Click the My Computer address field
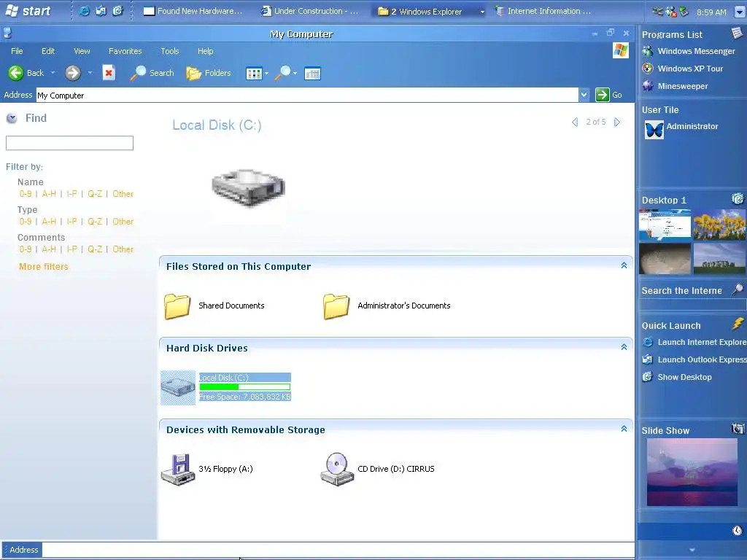Screen dimensions: 747x560 (x=307, y=96)
